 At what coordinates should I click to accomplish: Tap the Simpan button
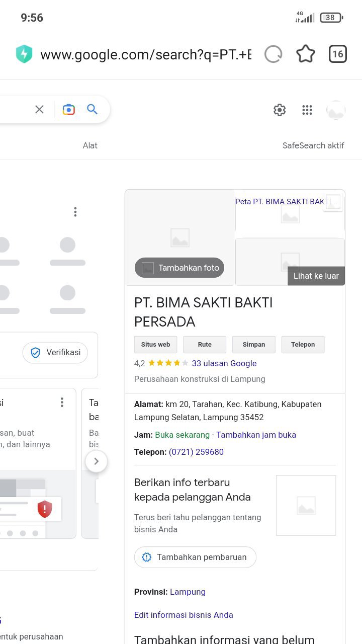tap(254, 345)
